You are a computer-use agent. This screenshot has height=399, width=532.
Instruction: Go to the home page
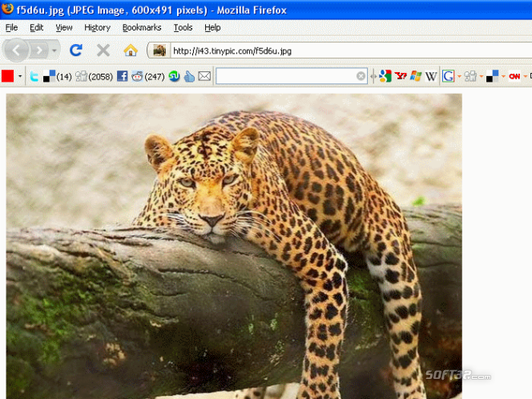131,50
